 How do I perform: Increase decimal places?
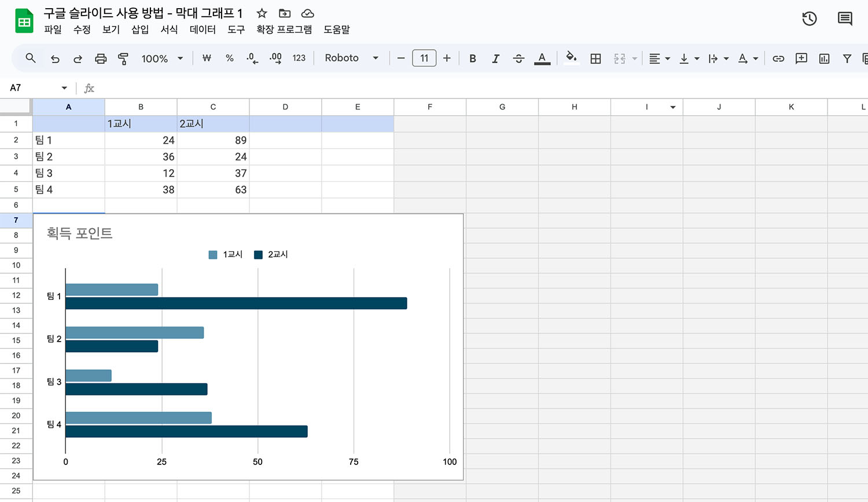pyautogui.click(x=275, y=58)
